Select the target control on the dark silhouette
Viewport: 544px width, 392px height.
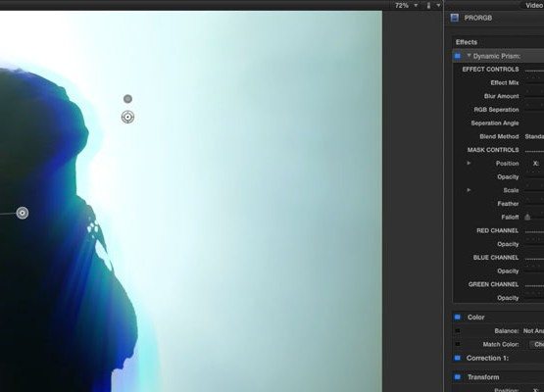(23, 213)
